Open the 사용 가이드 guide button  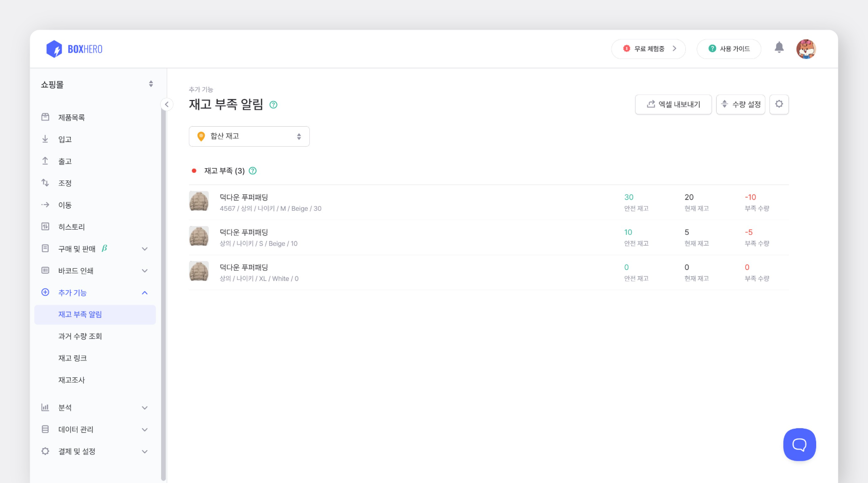[x=729, y=48]
